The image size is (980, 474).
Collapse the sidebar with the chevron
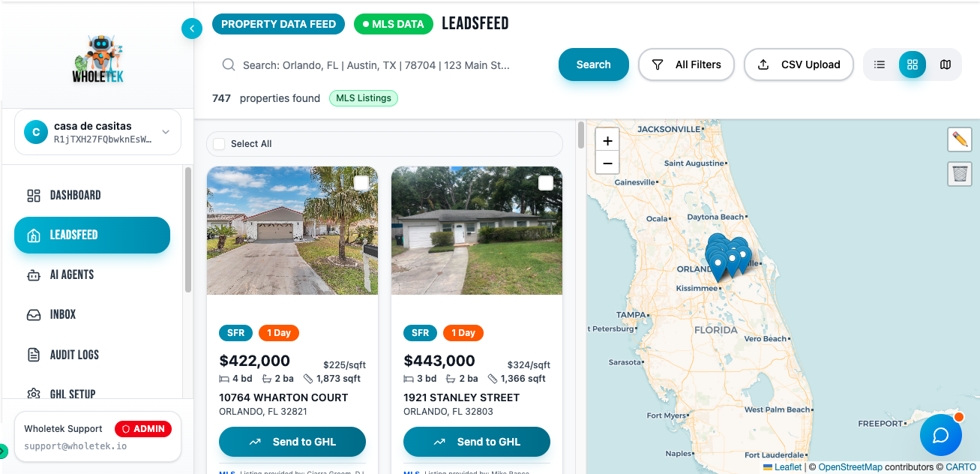click(x=192, y=28)
